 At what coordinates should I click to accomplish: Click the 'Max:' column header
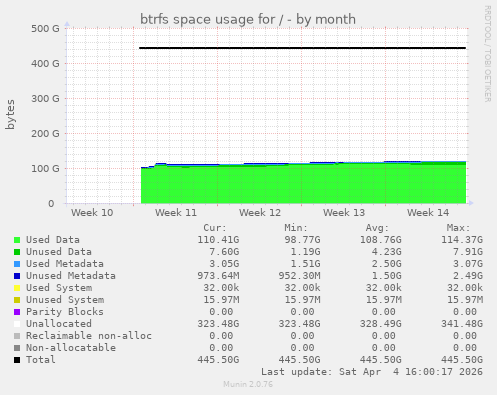click(x=459, y=228)
